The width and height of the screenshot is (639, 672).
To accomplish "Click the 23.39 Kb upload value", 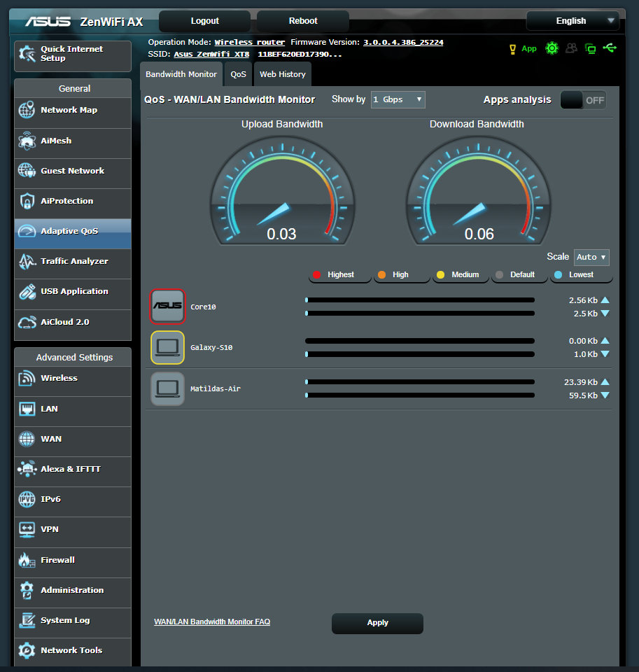I will click(581, 382).
